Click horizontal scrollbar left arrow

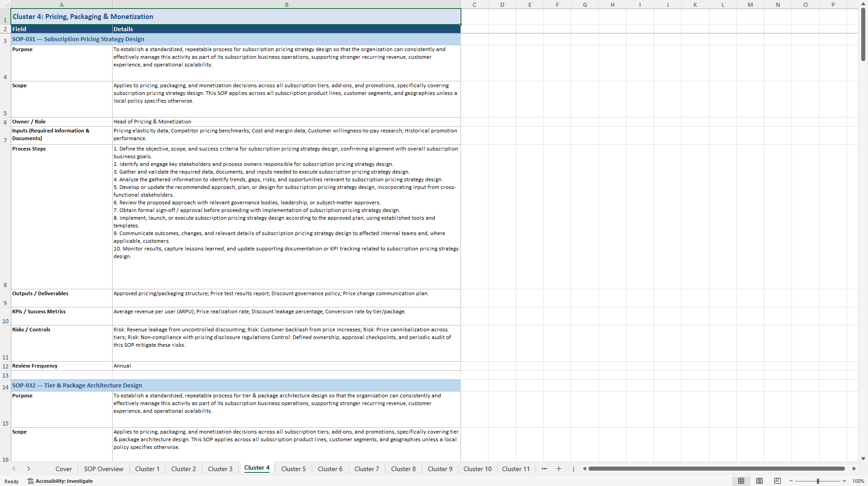tap(584, 469)
